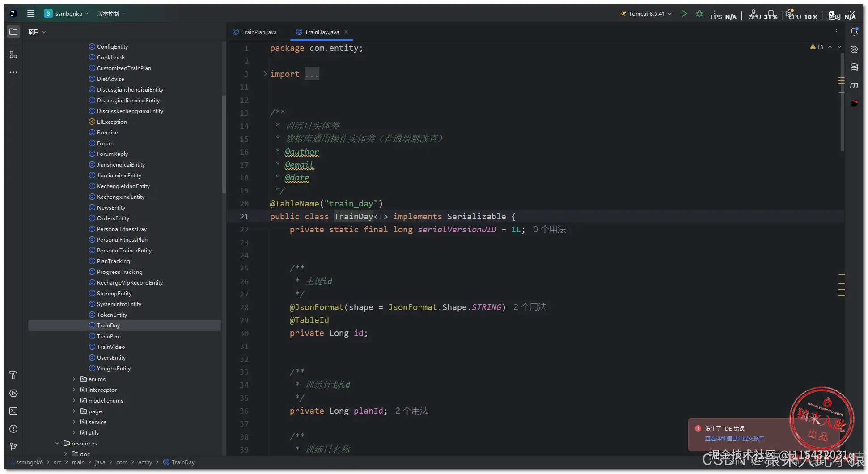Open the Project tool window icon
The image size is (868, 474).
13,32
